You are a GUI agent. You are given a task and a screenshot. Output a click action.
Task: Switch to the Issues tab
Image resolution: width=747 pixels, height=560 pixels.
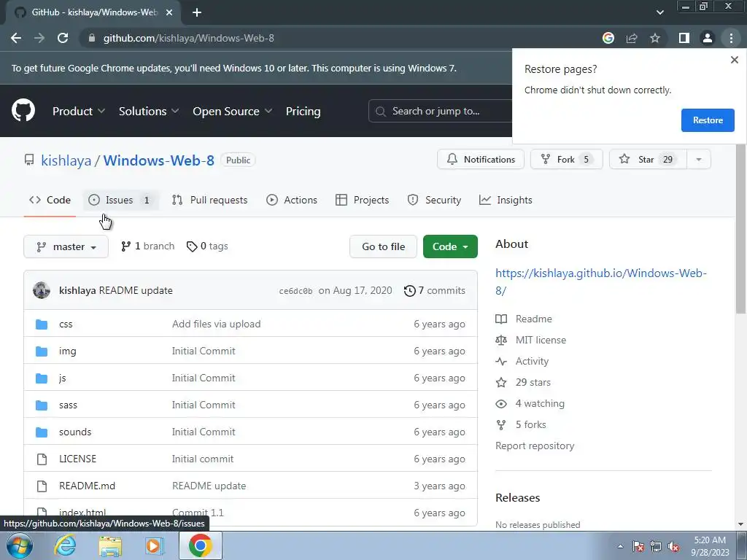[121, 200]
